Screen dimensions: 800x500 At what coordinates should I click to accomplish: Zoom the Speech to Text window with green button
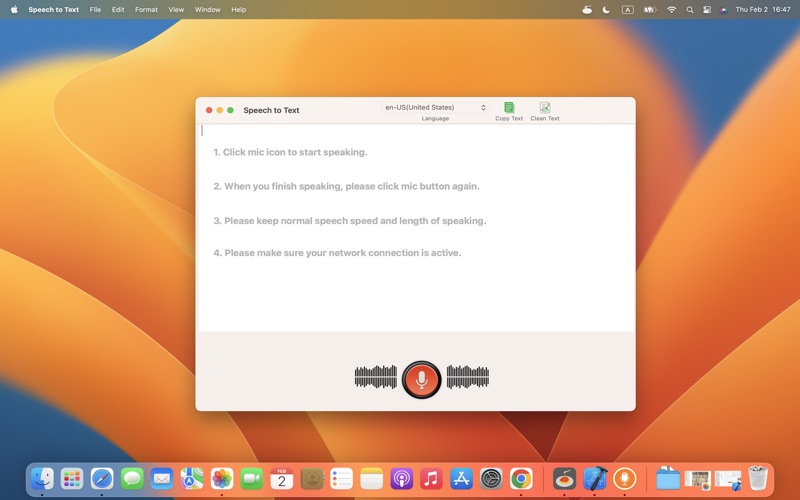pos(230,110)
